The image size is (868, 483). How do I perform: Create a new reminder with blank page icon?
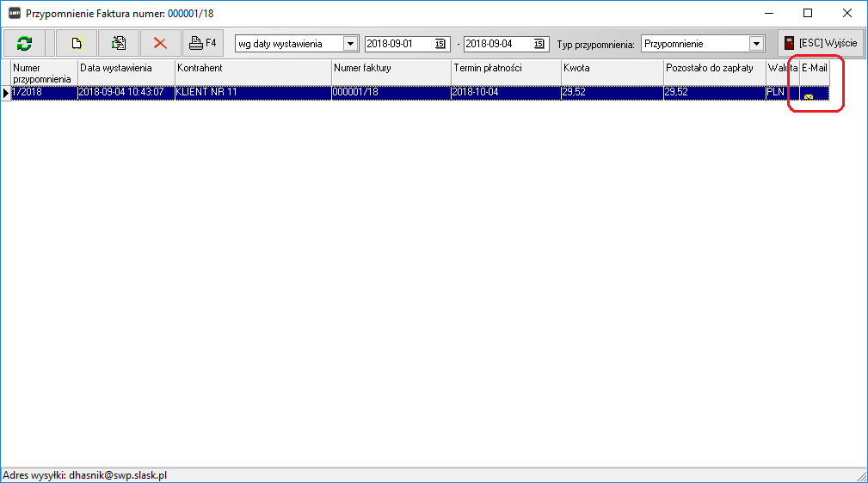(76, 43)
